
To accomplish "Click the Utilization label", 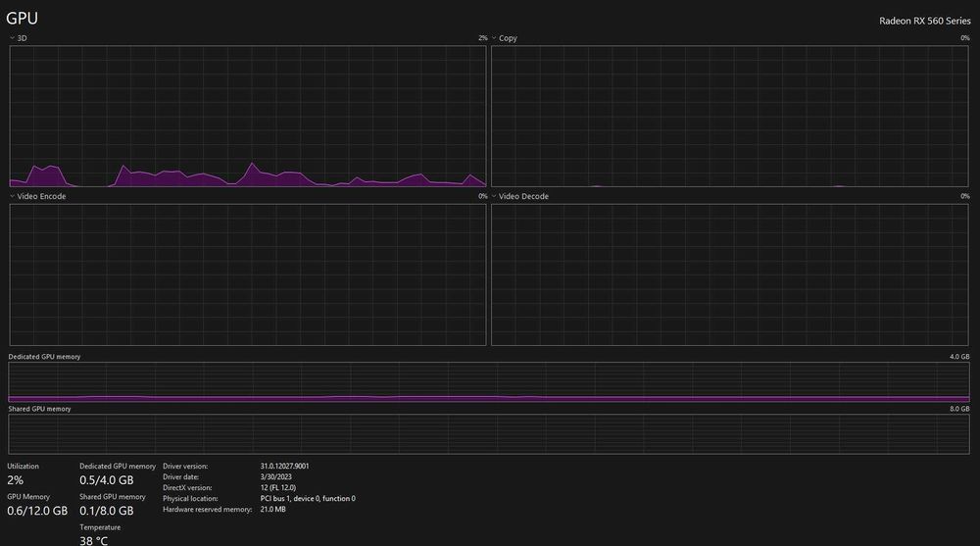I will tap(23, 466).
